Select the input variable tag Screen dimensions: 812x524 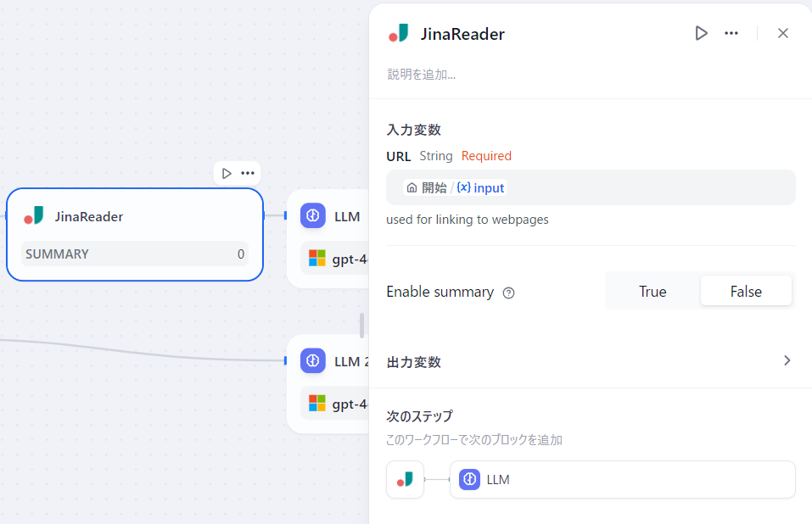(x=455, y=187)
